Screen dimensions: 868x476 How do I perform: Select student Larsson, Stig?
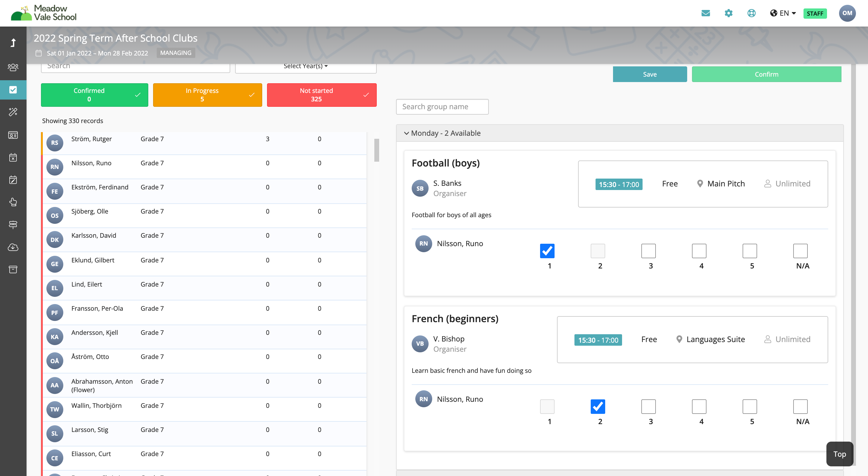[204, 433]
